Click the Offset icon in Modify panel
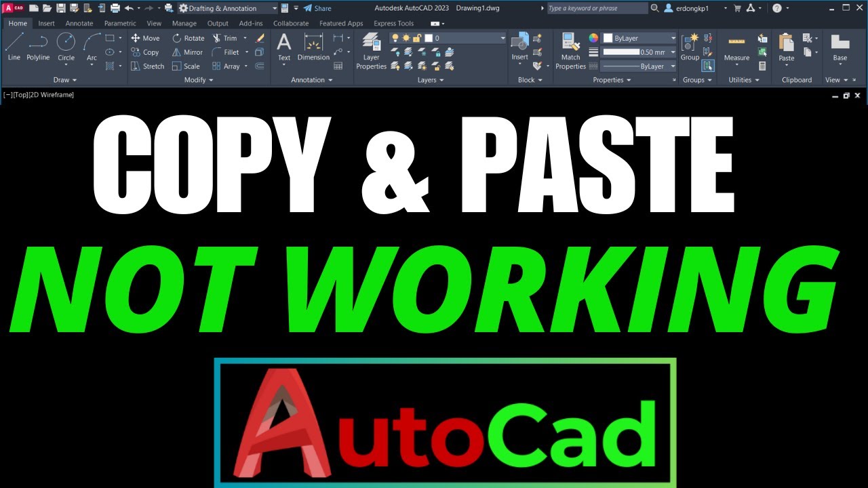Image resolution: width=868 pixels, height=488 pixels. 260,66
